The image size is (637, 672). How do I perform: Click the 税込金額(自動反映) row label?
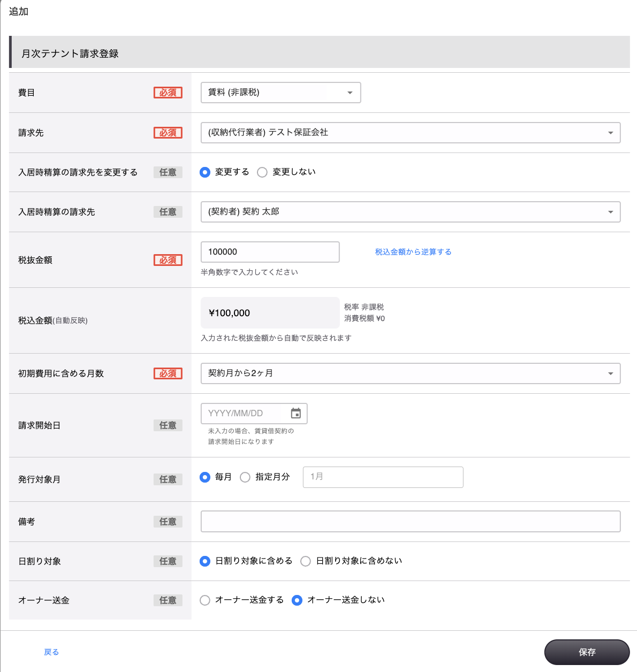[53, 320]
